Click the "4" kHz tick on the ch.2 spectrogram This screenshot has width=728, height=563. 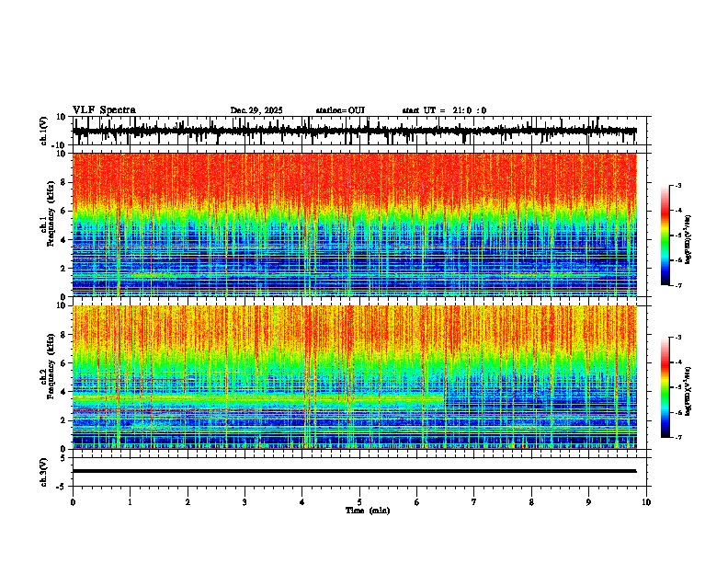(64, 392)
